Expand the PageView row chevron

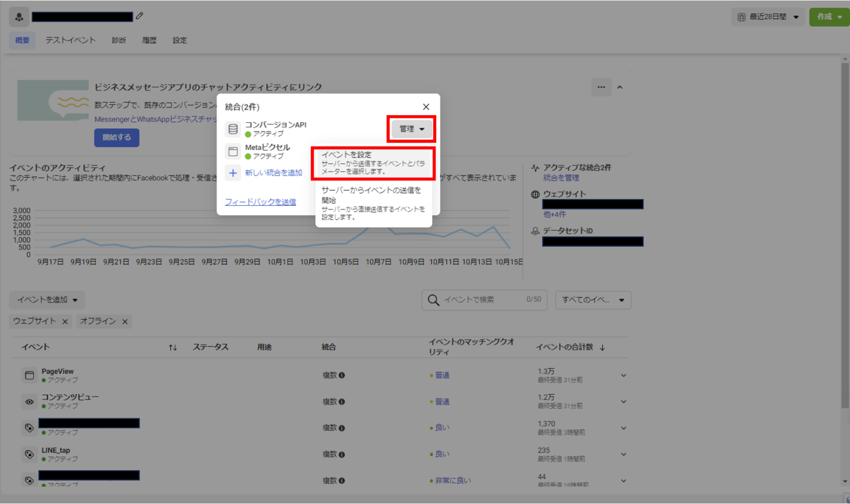[623, 376]
